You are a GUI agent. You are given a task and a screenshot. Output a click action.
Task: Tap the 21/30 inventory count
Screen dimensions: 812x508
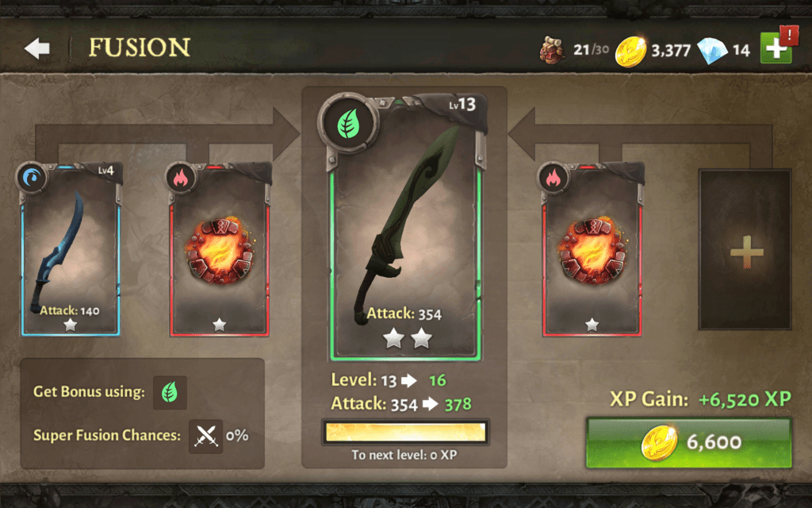tap(591, 50)
